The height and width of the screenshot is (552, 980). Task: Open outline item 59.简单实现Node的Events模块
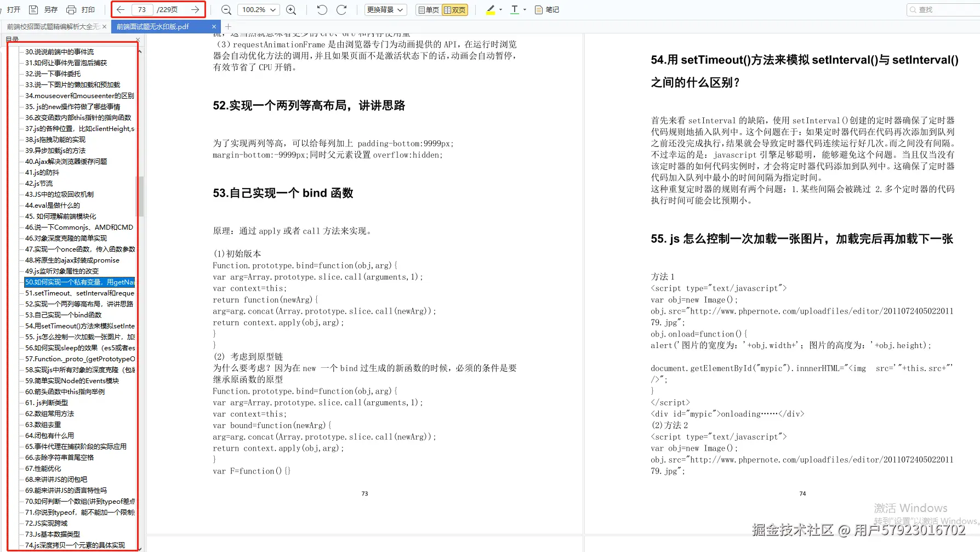pyautogui.click(x=72, y=381)
